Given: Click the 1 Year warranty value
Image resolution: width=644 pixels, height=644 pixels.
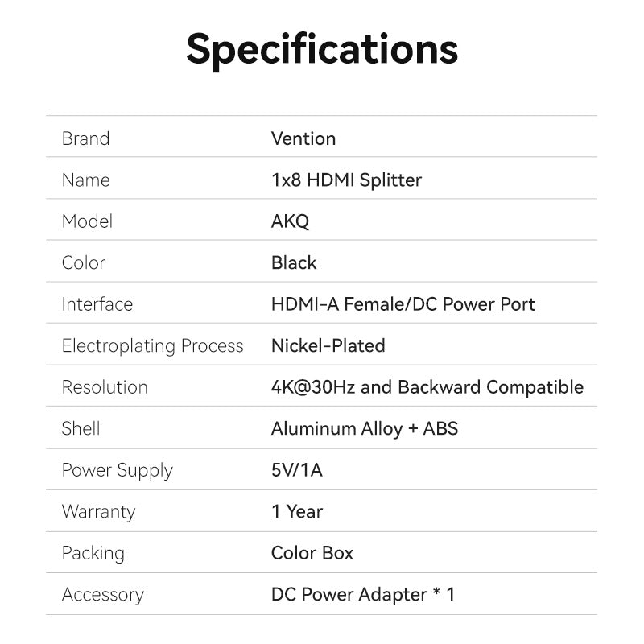Looking at the screenshot, I should [296, 512].
